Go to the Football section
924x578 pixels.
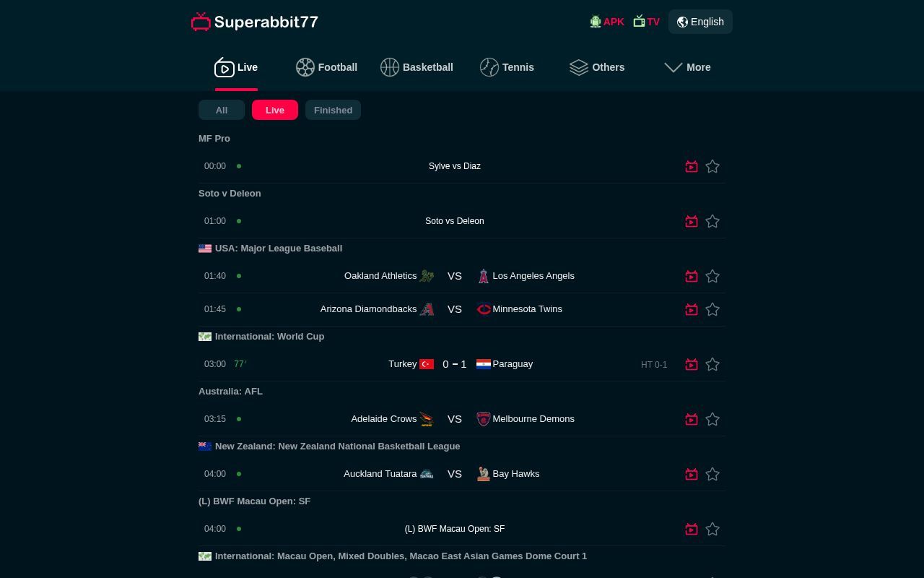point(326,67)
